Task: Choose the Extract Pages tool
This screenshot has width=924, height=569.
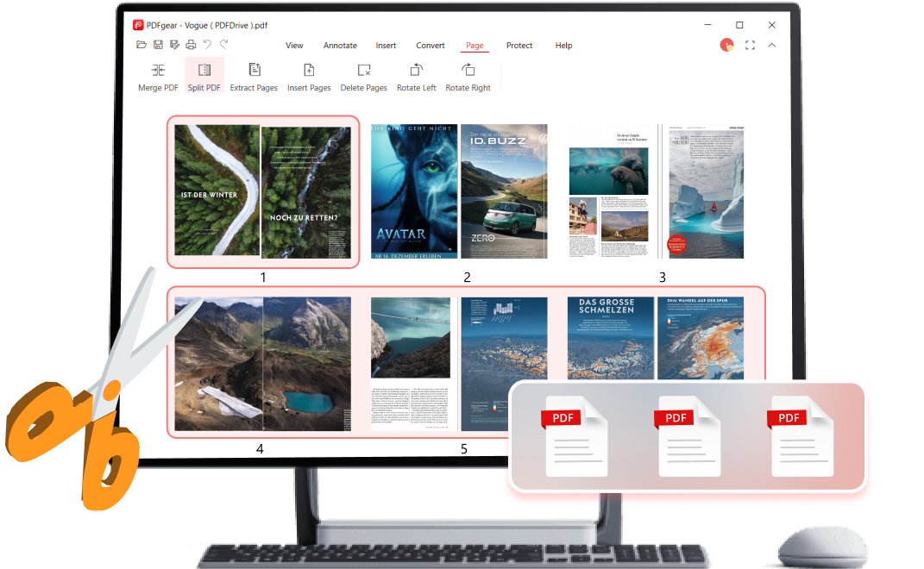Action: (254, 78)
